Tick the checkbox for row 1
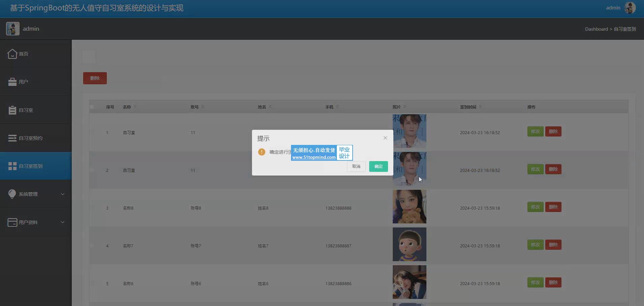This screenshot has width=644, height=306. (92, 132)
